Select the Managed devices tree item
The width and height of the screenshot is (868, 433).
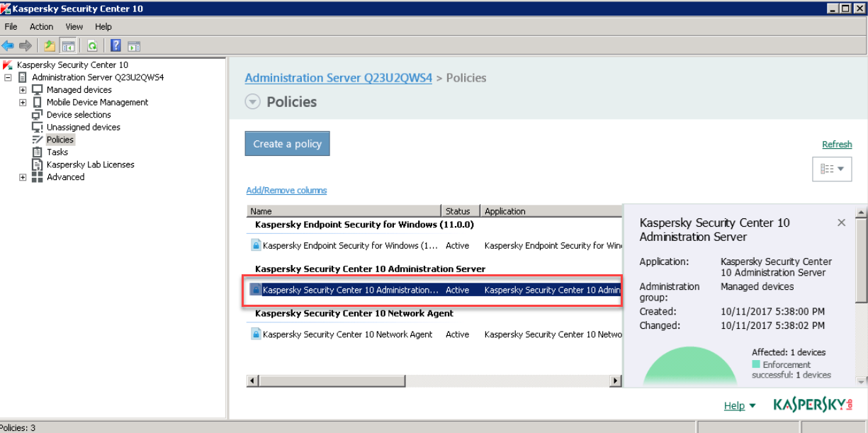pyautogui.click(x=79, y=90)
